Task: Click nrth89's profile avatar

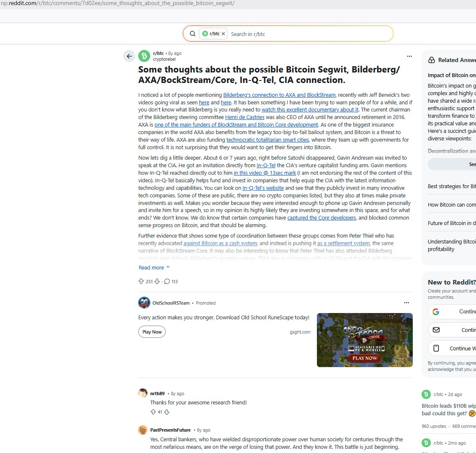Action: point(143,393)
